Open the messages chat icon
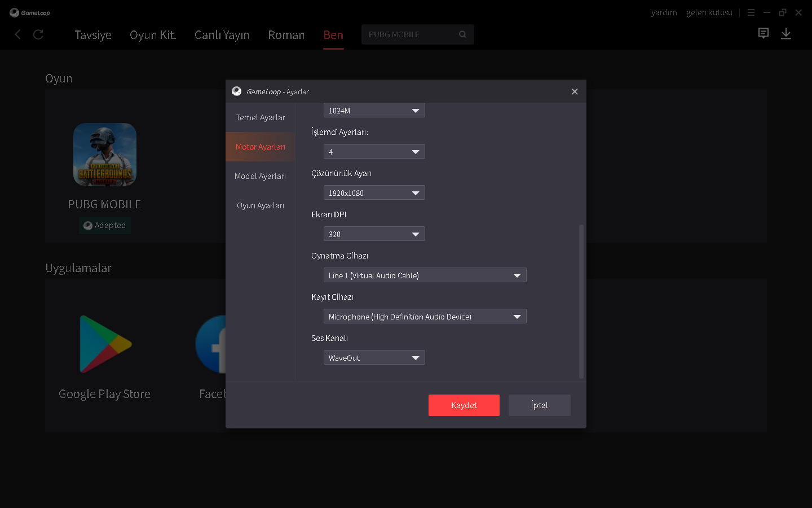This screenshot has height=508, width=812. pos(764,34)
